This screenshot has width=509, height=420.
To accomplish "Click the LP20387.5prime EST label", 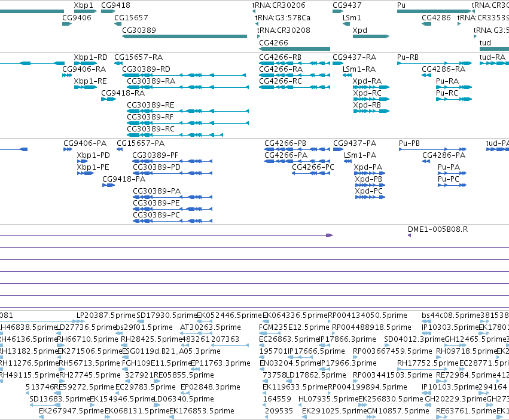I will point(106,315).
